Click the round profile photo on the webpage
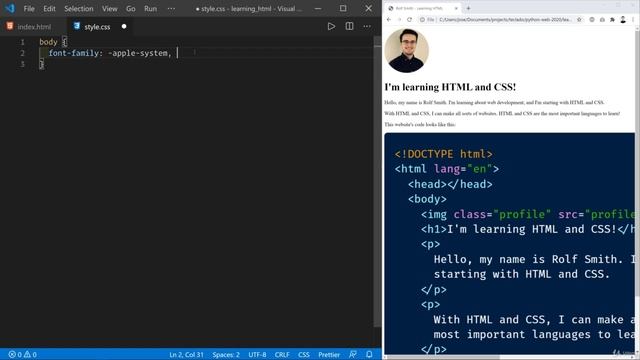 [407, 51]
